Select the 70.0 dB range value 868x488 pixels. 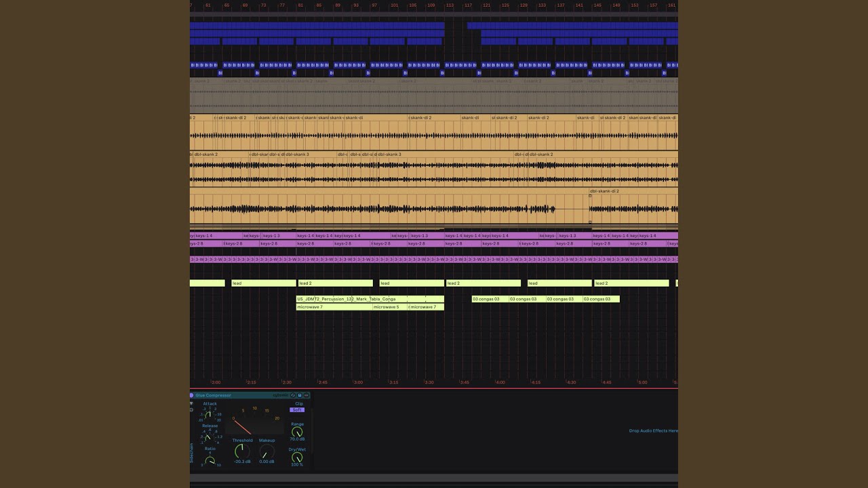tap(297, 439)
